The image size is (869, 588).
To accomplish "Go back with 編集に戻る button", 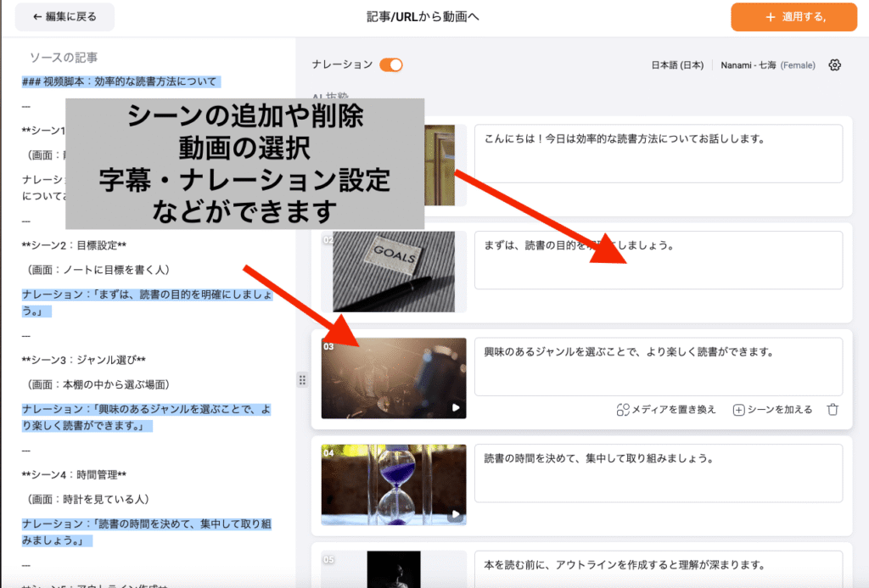I will tap(64, 17).
